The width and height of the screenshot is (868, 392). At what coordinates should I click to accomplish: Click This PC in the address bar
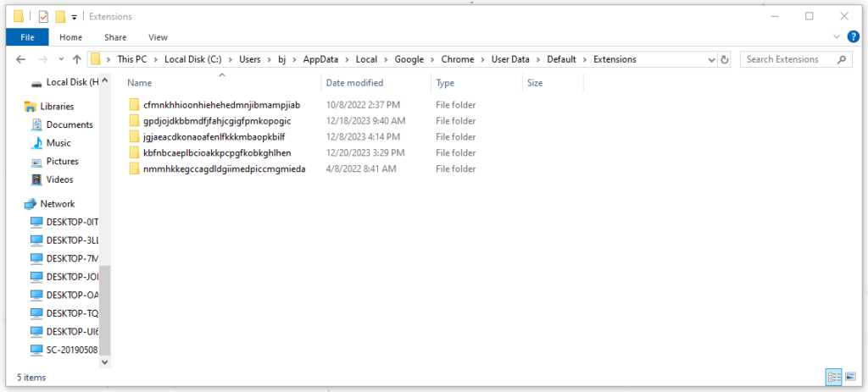click(x=132, y=59)
